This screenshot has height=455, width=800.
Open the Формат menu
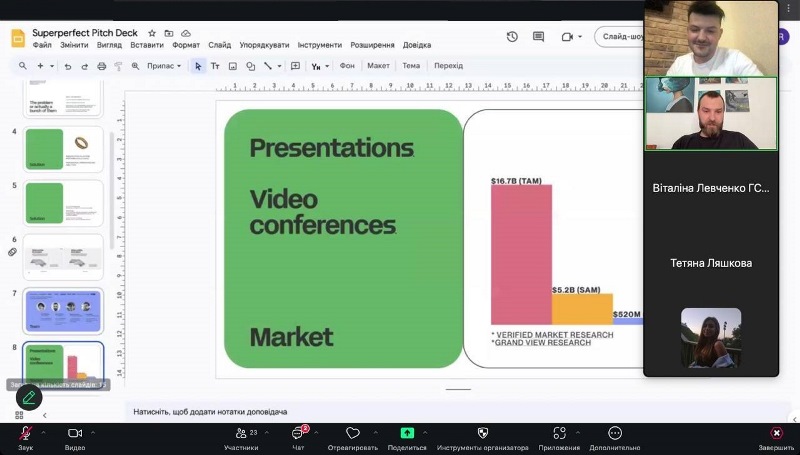(x=186, y=45)
